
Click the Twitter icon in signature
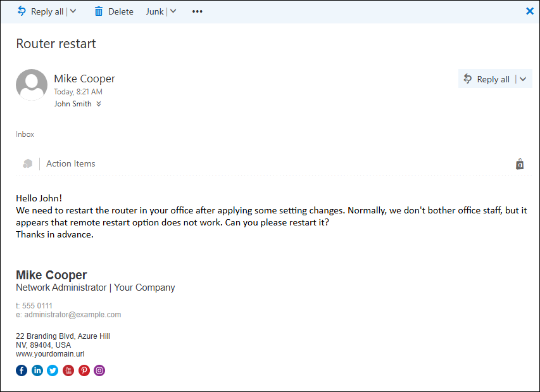tap(53, 370)
